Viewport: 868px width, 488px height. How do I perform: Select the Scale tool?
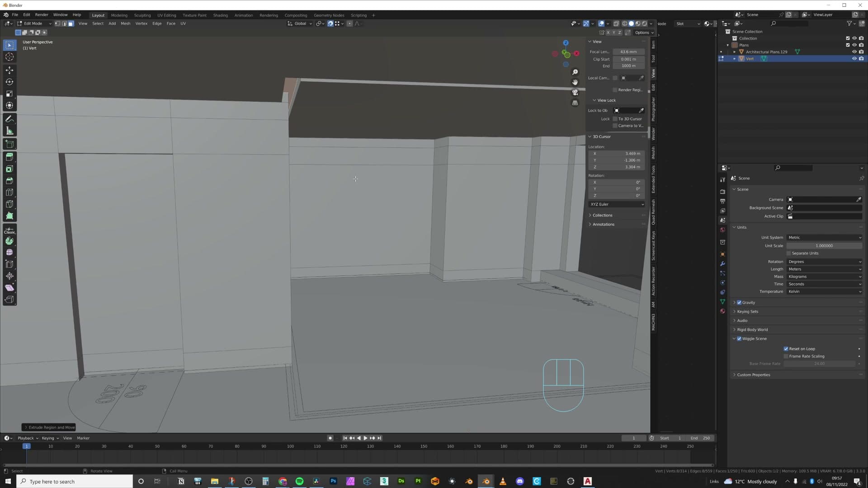pyautogui.click(x=9, y=94)
